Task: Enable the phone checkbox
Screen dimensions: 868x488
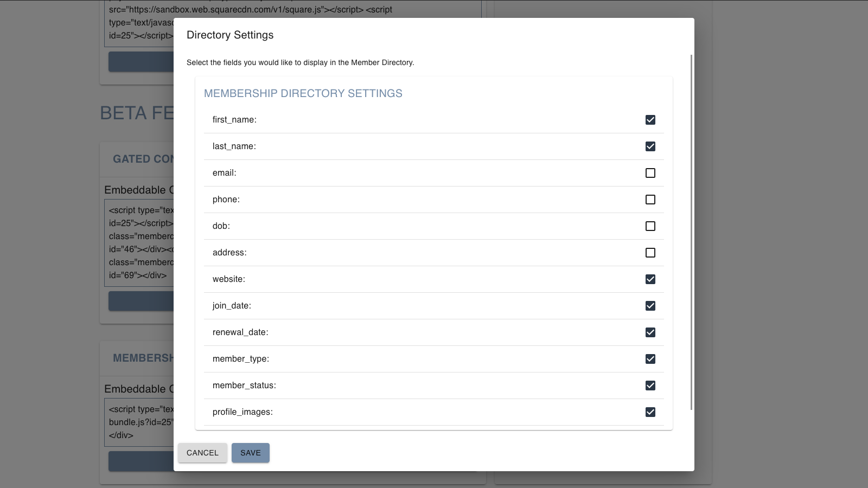Action: (650, 200)
